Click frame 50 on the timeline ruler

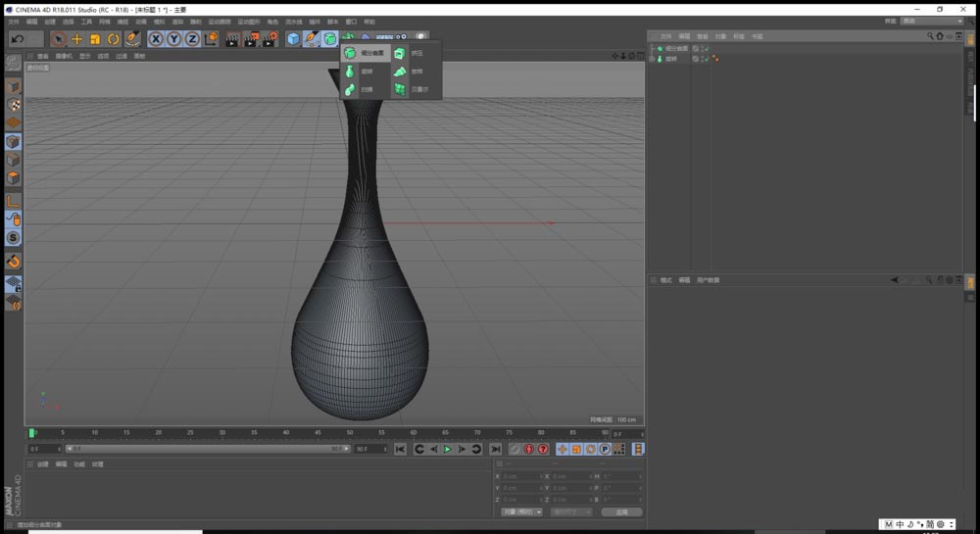(350, 432)
